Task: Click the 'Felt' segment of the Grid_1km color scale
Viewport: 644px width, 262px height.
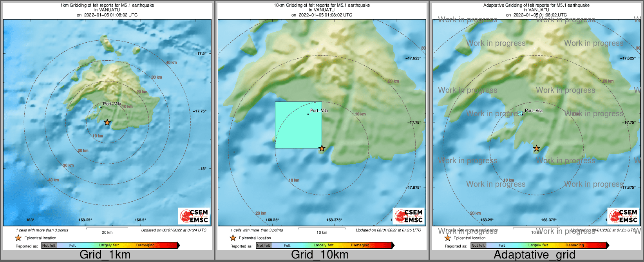Action: (x=72, y=246)
